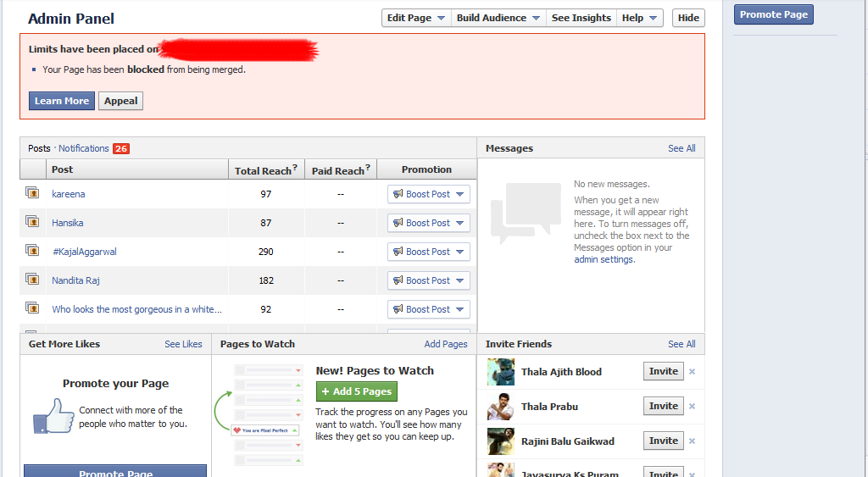Click the Post column header
This screenshot has height=477, width=868.
point(137,169)
